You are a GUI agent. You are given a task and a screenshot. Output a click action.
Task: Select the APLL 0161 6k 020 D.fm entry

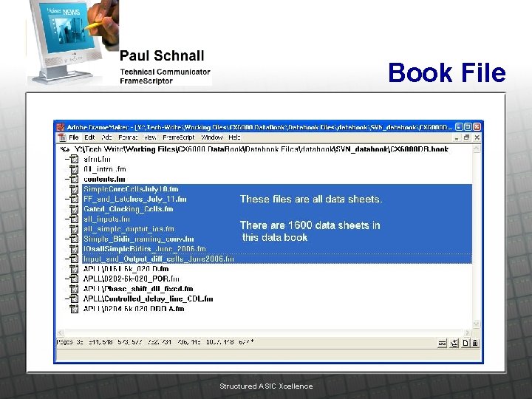pos(126,269)
